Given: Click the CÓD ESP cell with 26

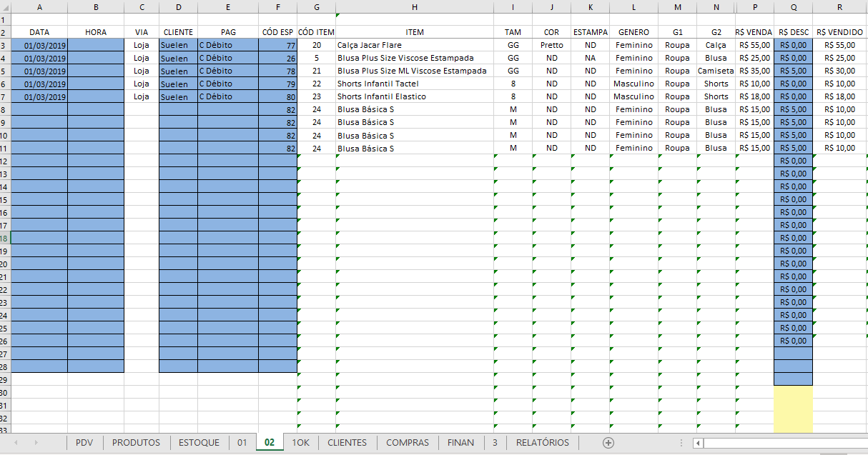Looking at the screenshot, I should tap(277, 58).
